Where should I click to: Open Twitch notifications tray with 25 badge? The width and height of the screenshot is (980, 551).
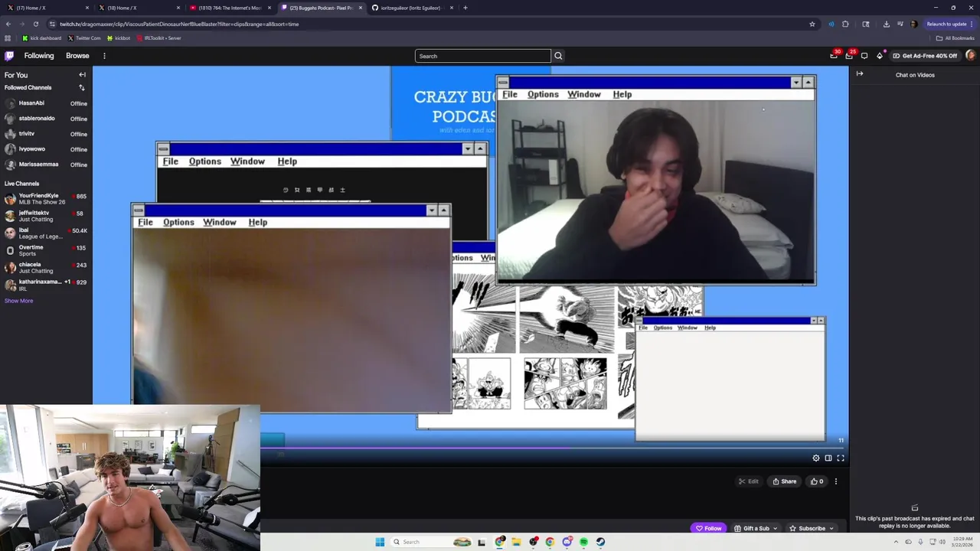849,55
